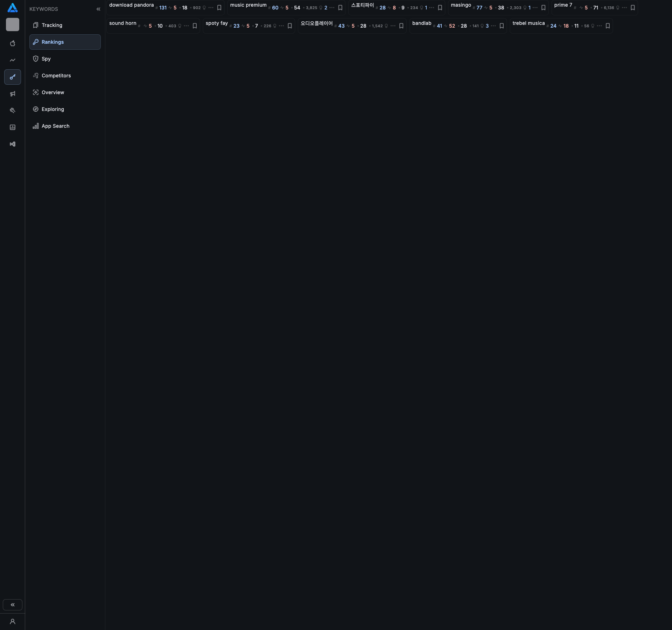The image size is (672, 630).
Task: Open the trends panel from left sidebar
Action: pyautogui.click(x=13, y=60)
